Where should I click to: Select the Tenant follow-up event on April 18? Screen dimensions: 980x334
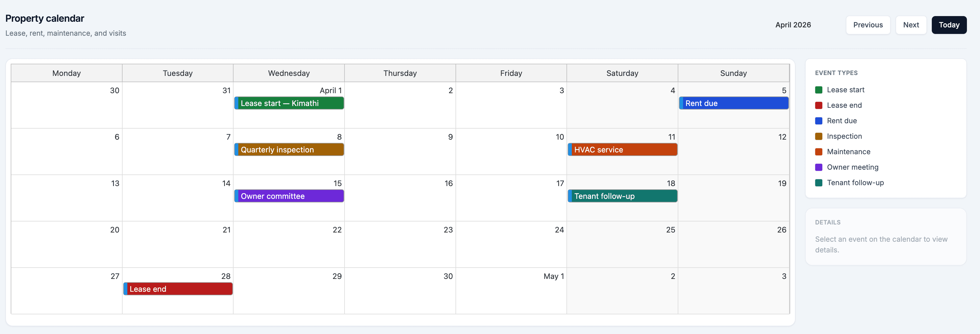tap(622, 196)
